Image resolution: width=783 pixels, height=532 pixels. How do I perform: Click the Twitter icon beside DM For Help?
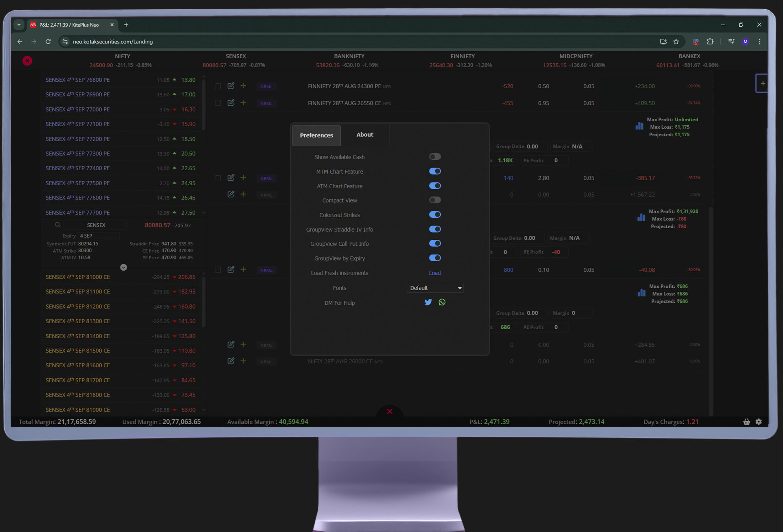[428, 302]
